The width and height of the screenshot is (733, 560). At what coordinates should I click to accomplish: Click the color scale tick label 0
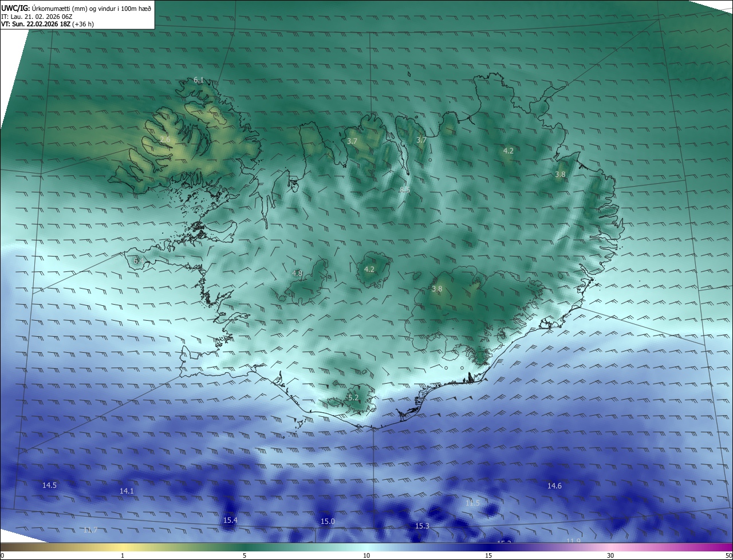point(2,556)
